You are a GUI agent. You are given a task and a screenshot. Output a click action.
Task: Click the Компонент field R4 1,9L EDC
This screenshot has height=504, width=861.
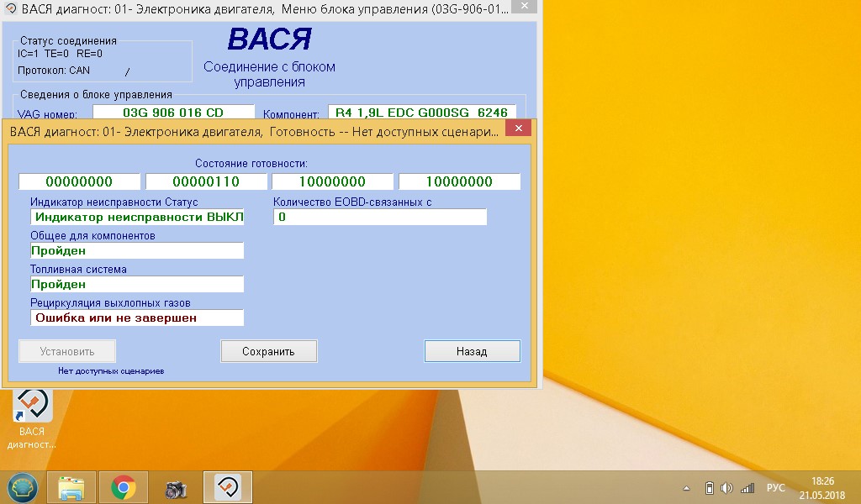(x=422, y=113)
